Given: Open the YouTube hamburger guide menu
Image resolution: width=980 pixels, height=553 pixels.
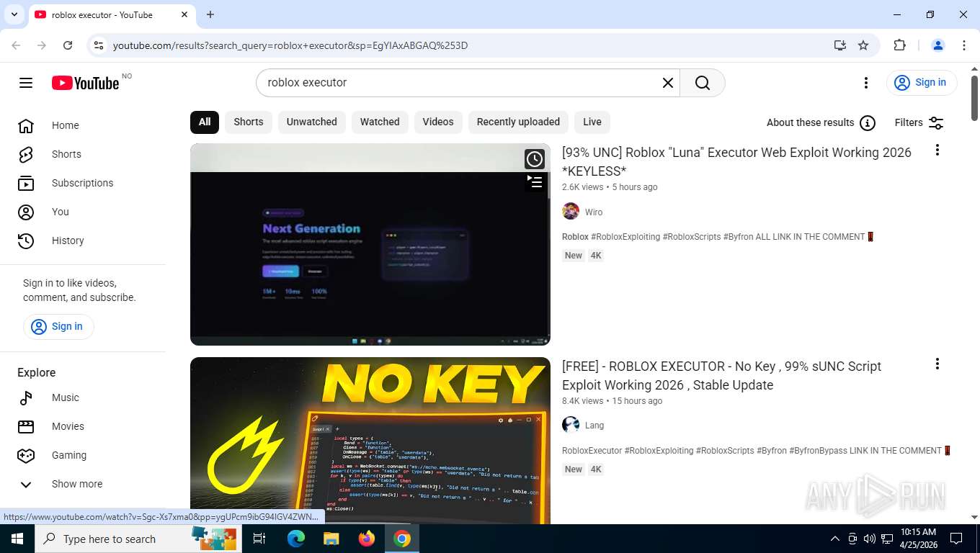Looking at the screenshot, I should pos(26,83).
